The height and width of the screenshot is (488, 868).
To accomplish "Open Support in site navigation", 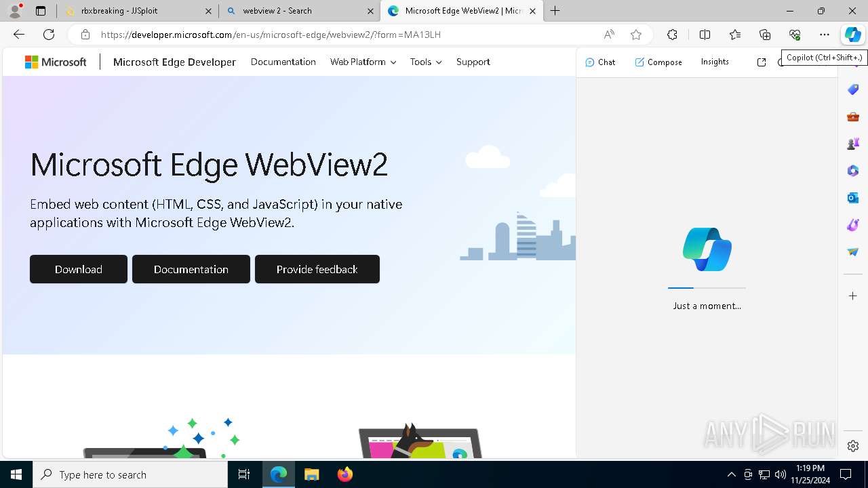I will coord(473,62).
